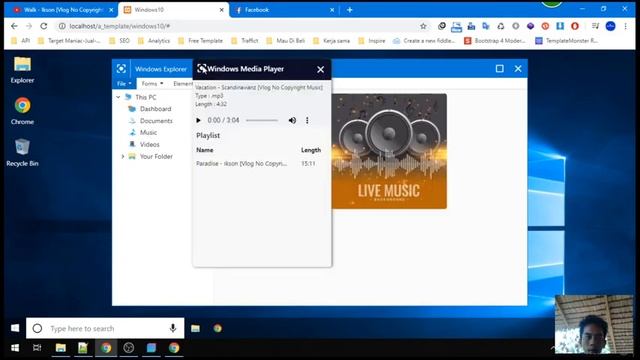
Task: Open the Inspire bookmark folder
Action: point(372,41)
